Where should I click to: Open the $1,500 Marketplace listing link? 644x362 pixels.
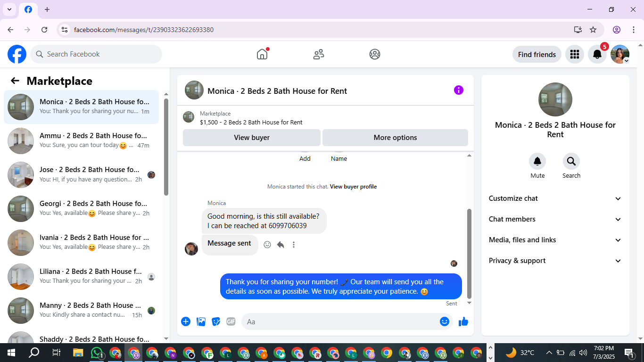[251, 122]
